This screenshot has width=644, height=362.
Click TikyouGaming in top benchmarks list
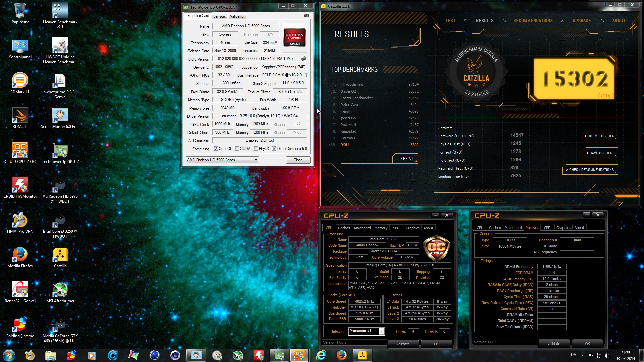coord(352,84)
